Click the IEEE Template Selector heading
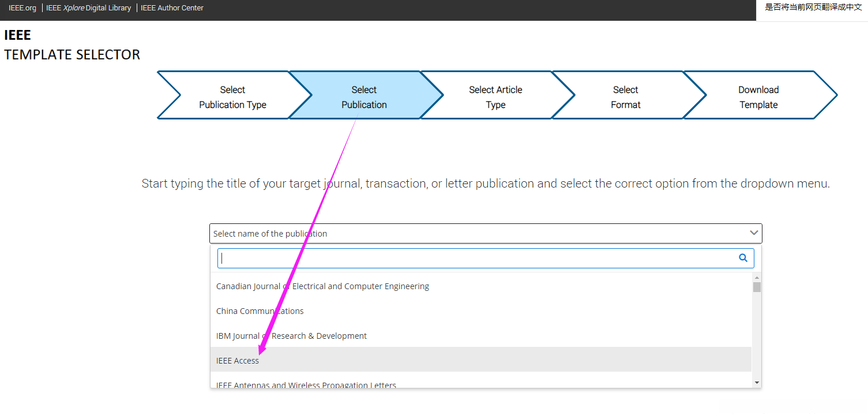The height and width of the screenshot is (419, 868). coord(72,44)
